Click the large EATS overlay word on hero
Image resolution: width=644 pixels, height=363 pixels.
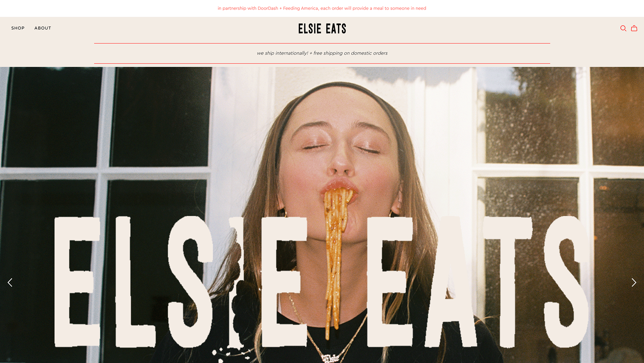tap(478, 282)
